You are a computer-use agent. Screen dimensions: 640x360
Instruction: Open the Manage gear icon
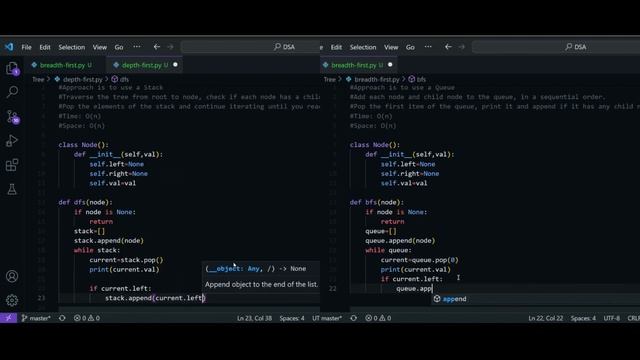[12, 300]
